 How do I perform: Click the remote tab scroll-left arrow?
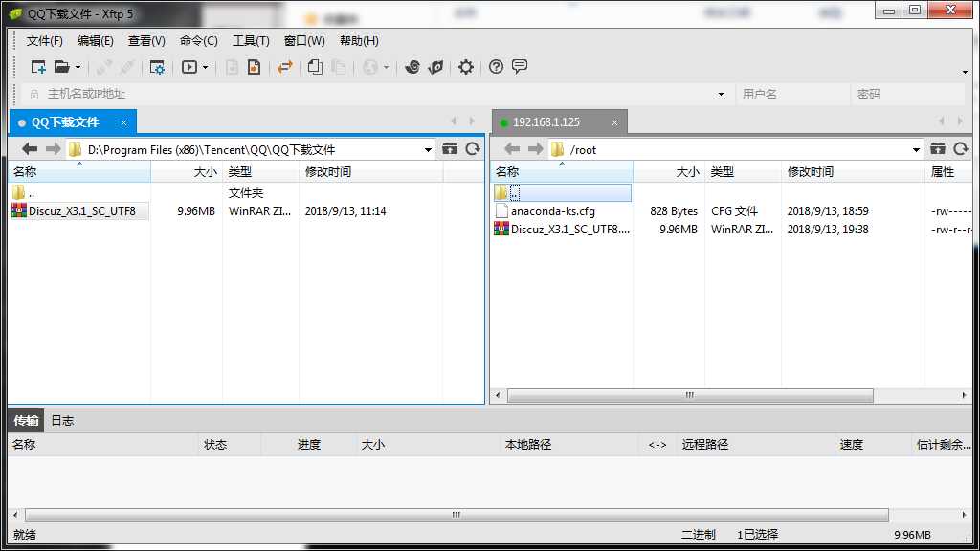942,121
